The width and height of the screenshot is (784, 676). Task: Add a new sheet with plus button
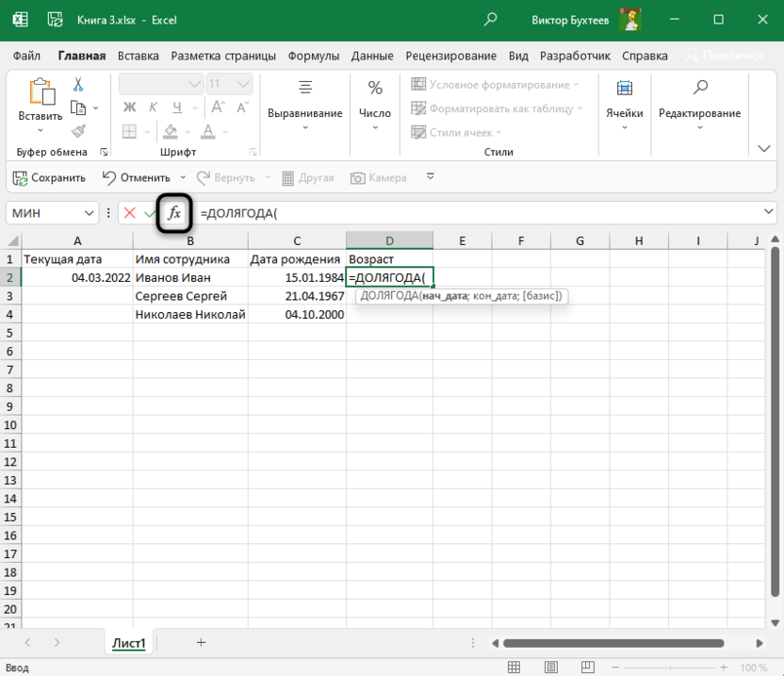[201, 642]
